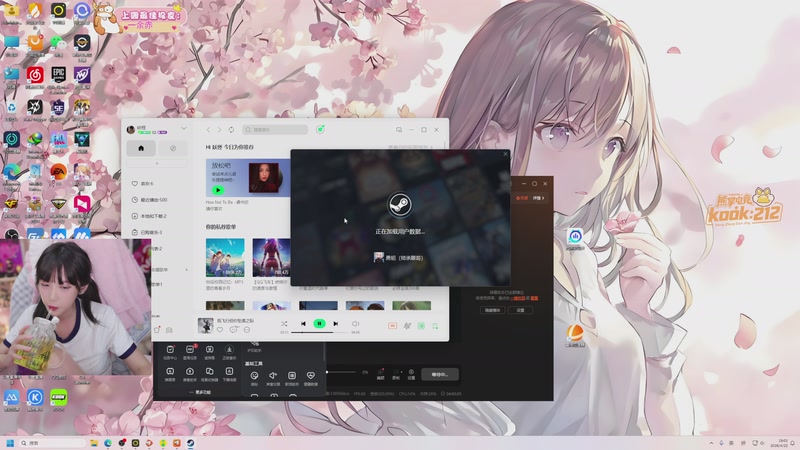800x450 pixels.
Task: Click the volume icon in music player
Action: point(356,323)
